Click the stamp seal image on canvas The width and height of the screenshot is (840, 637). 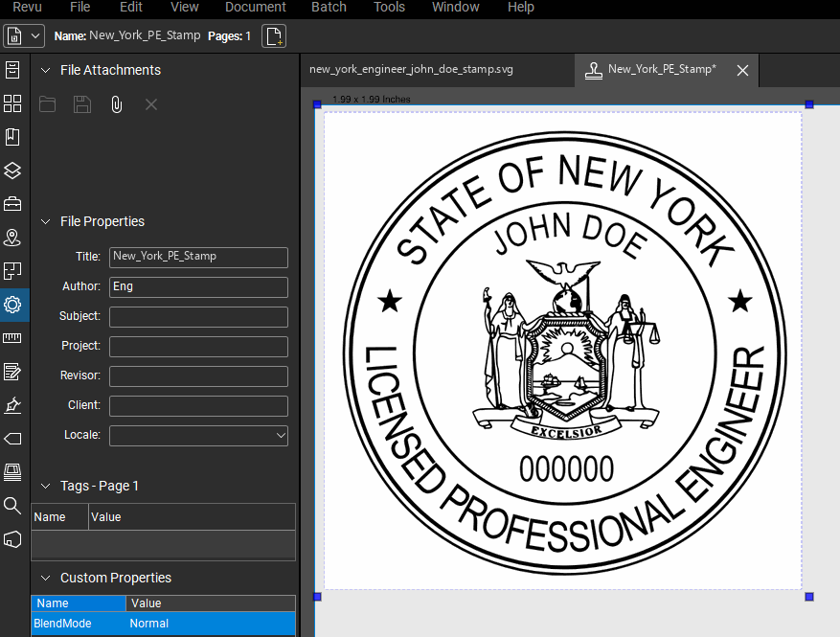pyautogui.click(x=565, y=353)
